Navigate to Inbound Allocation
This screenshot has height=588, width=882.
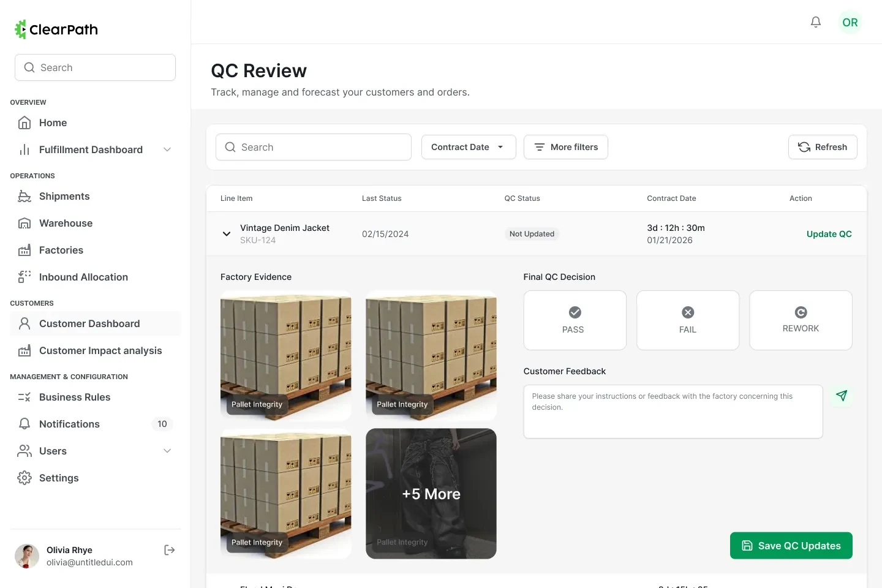(x=96, y=277)
